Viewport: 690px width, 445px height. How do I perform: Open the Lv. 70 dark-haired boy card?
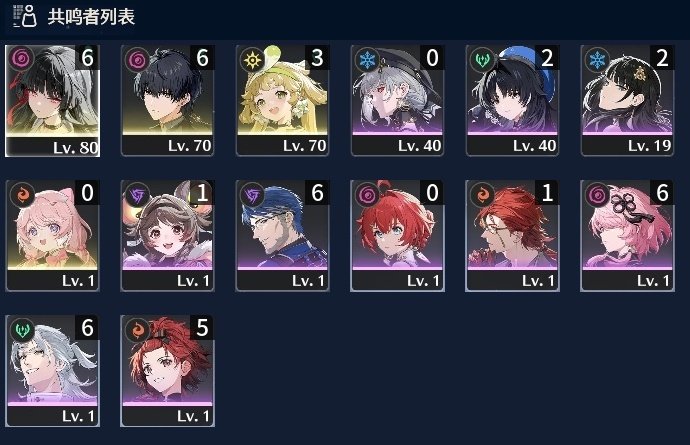168,101
